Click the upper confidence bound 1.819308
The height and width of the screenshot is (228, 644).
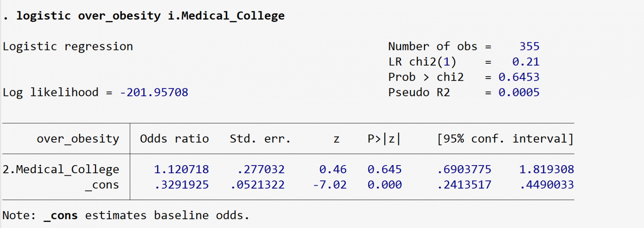click(546, 169)
